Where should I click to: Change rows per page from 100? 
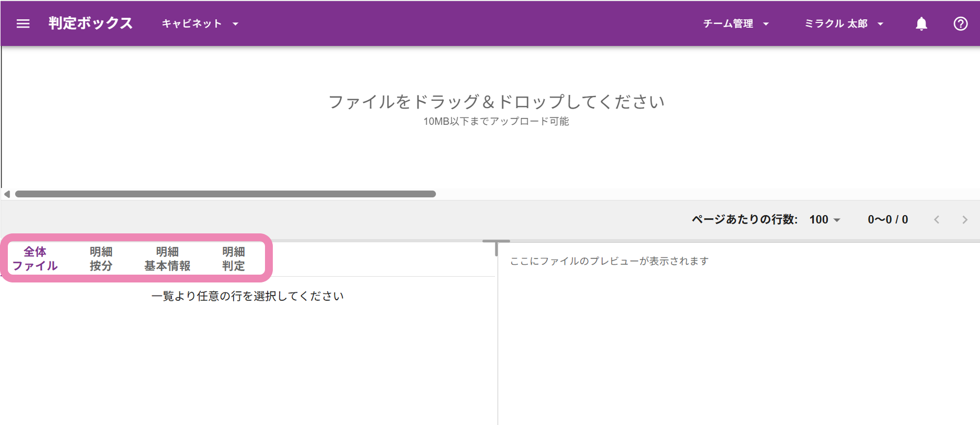coord(824,220)
